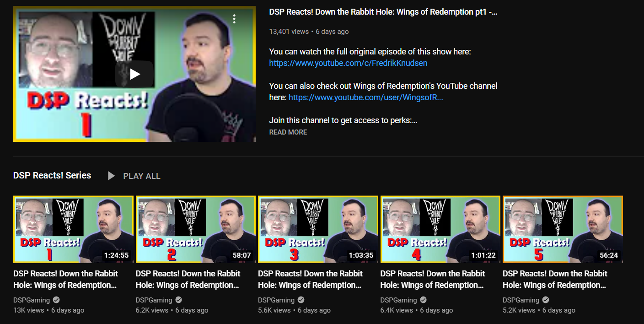This screenshot has height=324, width=644.
Task: Click verified badge under the part 5 video
Action: point(546,300)
